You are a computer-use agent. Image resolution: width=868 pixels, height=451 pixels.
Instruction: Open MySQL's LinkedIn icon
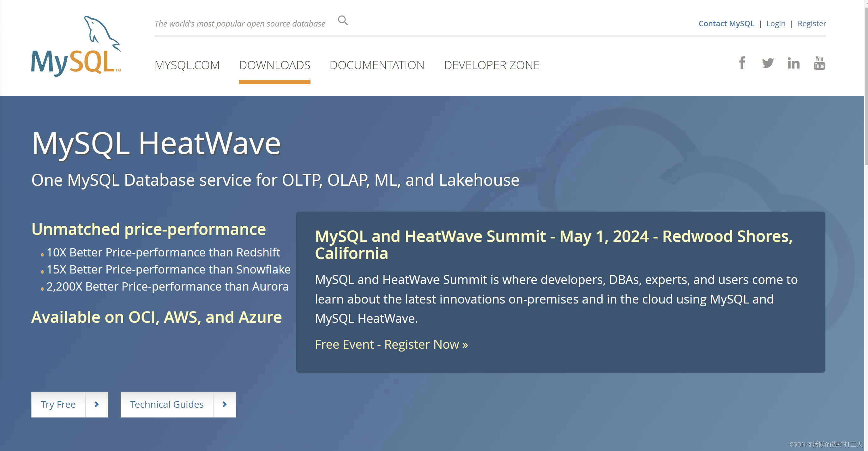point(793,63)
